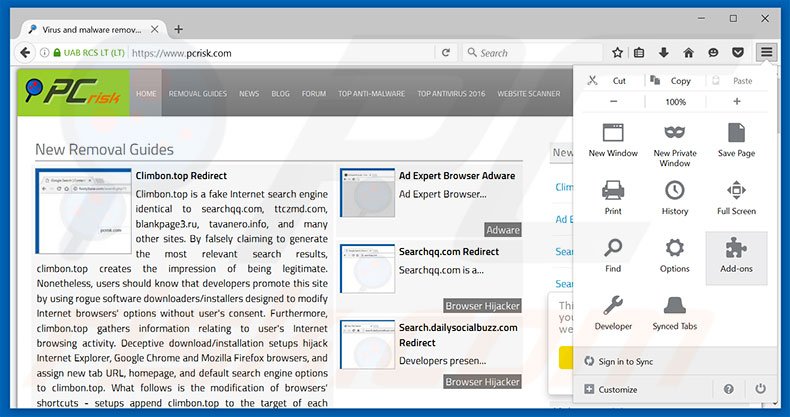This screenshot has width=790, height=417.
Task: Reload the current page
Action: (x=445, y=52)
